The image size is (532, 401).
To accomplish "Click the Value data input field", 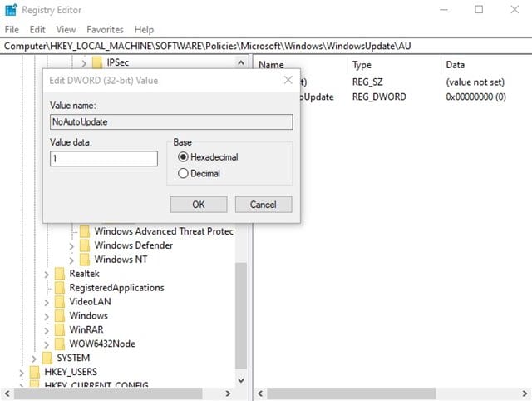I will coord(104,158).
